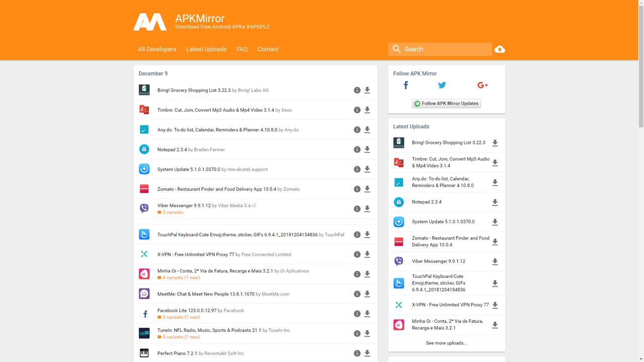Show info for Perfect Piano 7.2.1
Image resolution: width=644 pixels, height=362 pixels.
click(x=357, y=353)
